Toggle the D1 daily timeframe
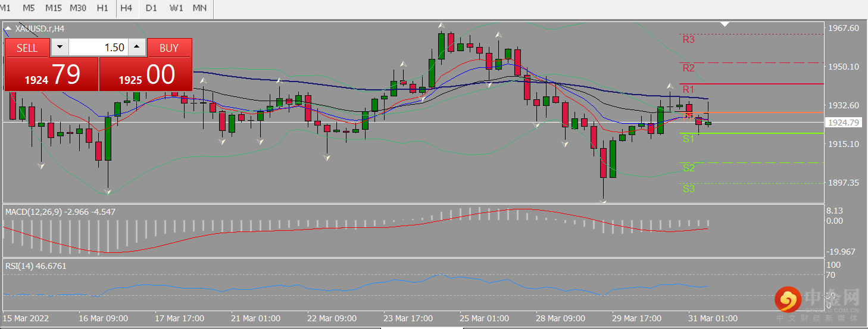The height and width of the screenshot is (329, 868). click(152, 8)
